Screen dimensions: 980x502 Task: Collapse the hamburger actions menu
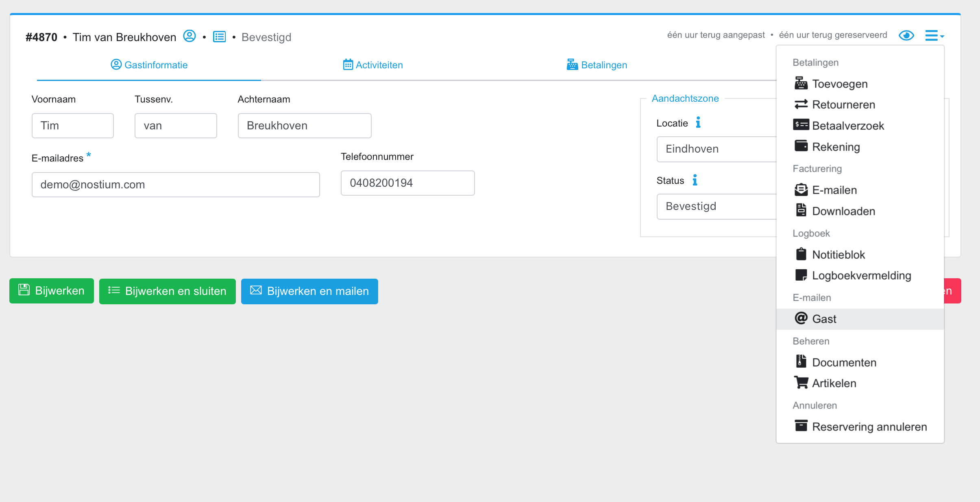pos(934,35)
